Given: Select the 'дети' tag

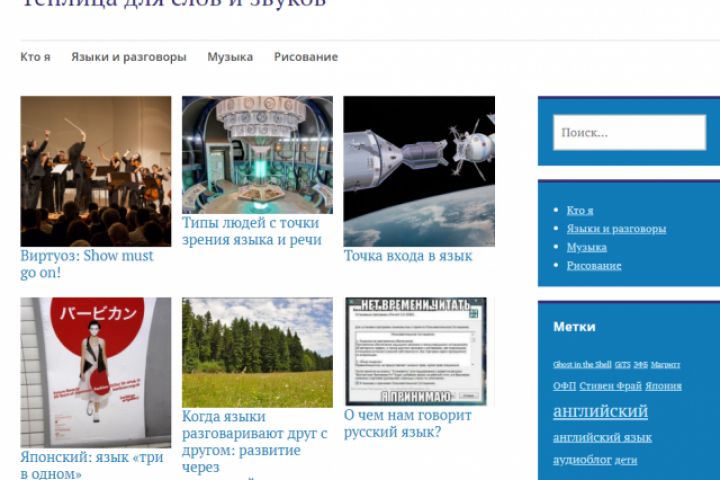Looking at the screenshot, I should (x=625, y=460).
